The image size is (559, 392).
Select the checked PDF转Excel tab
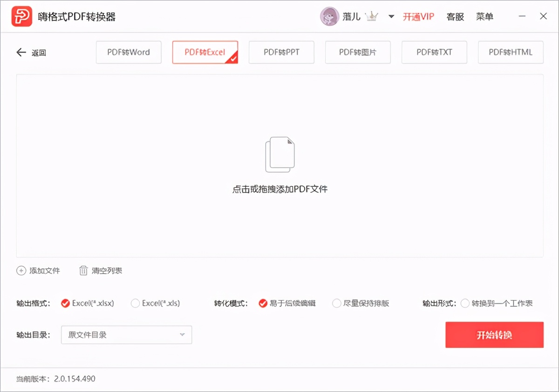click(205, 52)
